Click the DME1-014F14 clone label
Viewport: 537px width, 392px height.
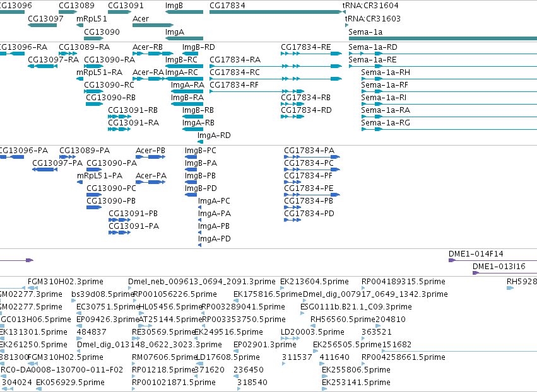pyautogui.click(x=476, y=254)
